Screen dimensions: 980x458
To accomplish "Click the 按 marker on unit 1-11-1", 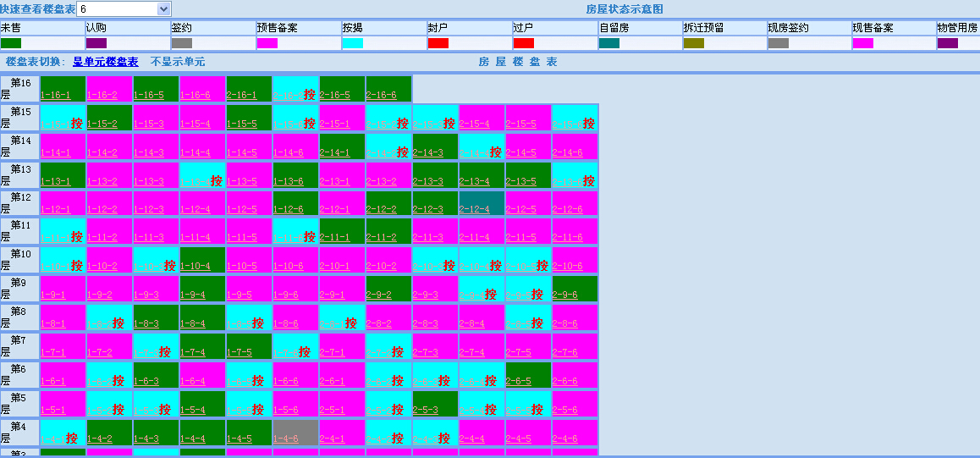I will click(x=76, y=237).
